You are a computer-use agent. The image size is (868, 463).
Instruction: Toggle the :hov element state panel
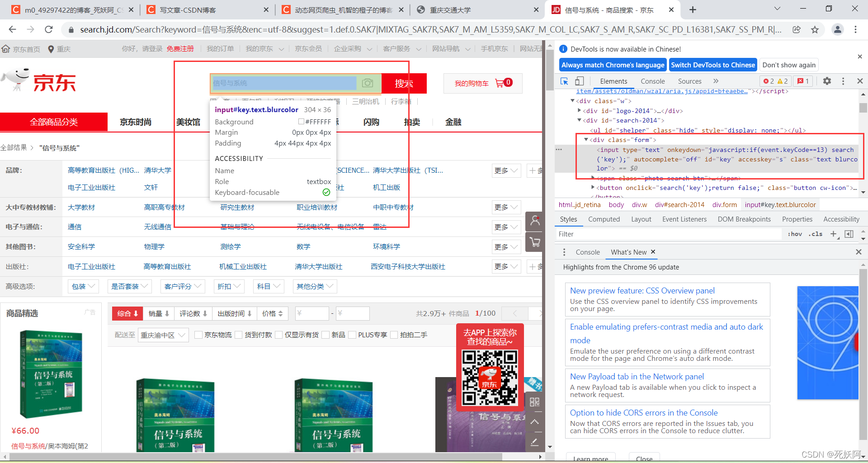coord(795,234)
